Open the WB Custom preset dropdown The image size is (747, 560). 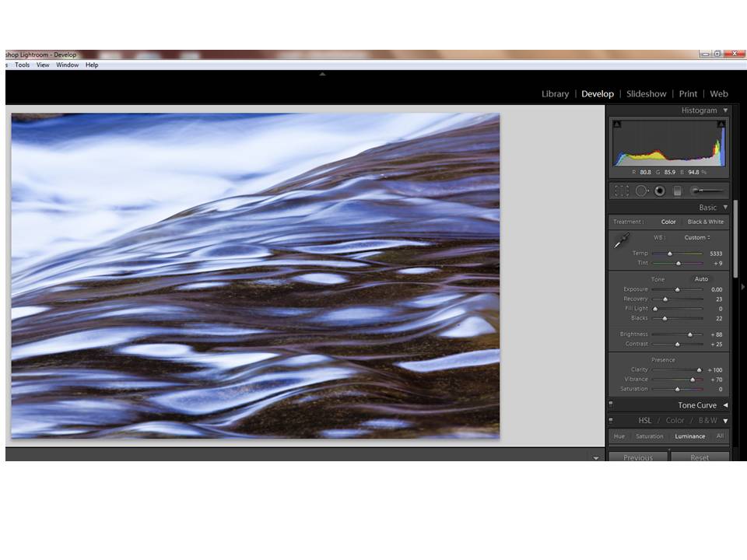[696, 237]
